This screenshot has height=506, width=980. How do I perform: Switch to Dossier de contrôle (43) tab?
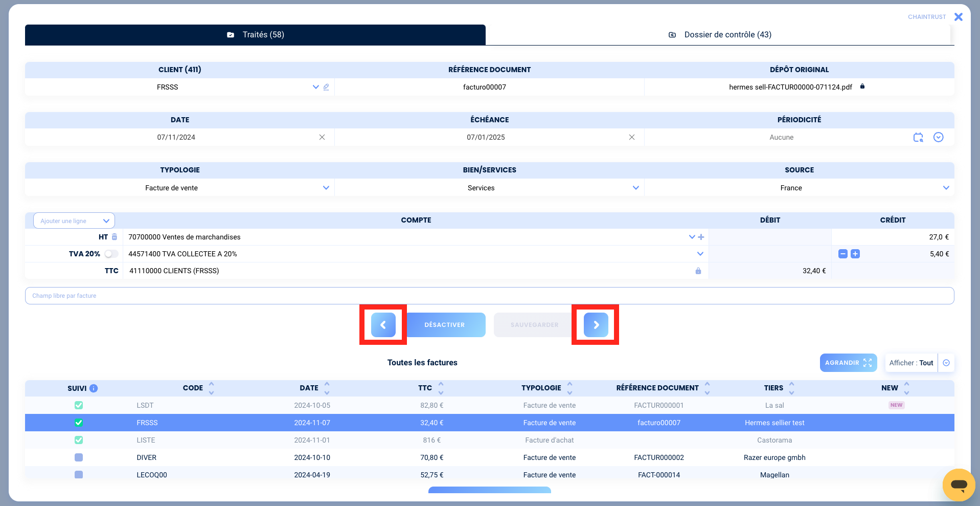click(x=720, y=35)
